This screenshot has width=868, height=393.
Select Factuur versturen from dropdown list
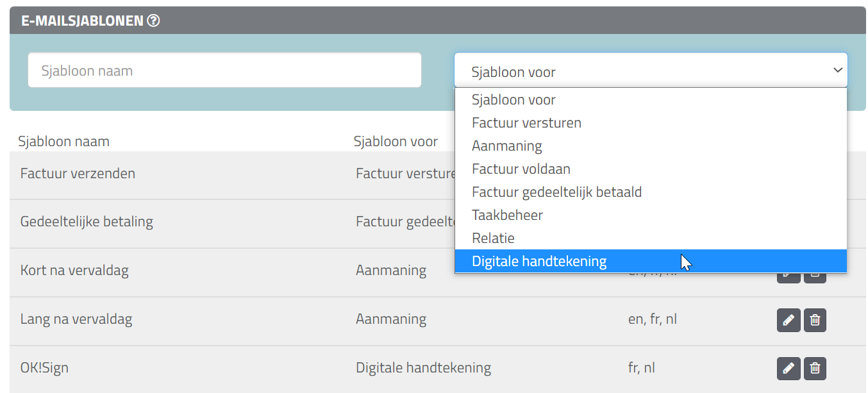tap(526, 122)
